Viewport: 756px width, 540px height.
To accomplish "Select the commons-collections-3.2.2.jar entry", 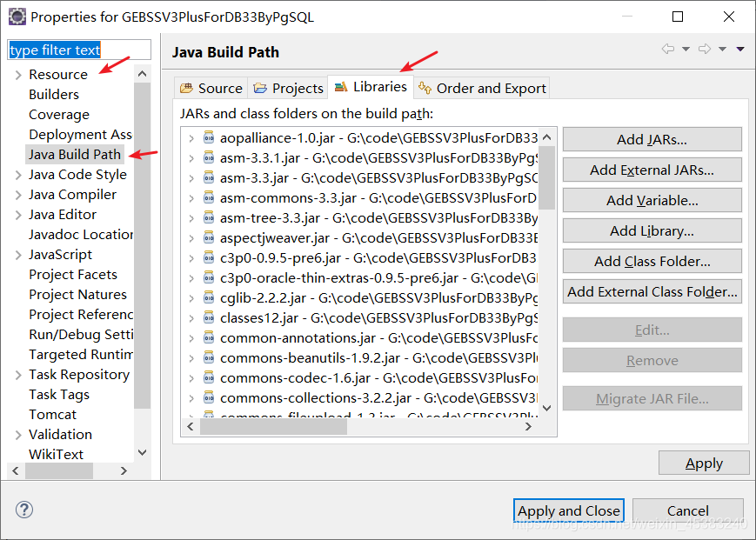I will [x=378, y=398].
